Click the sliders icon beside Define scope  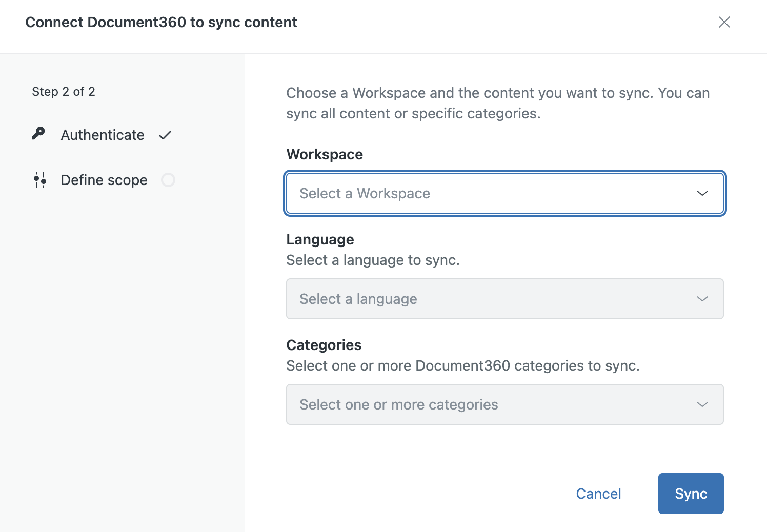[40, 180]
